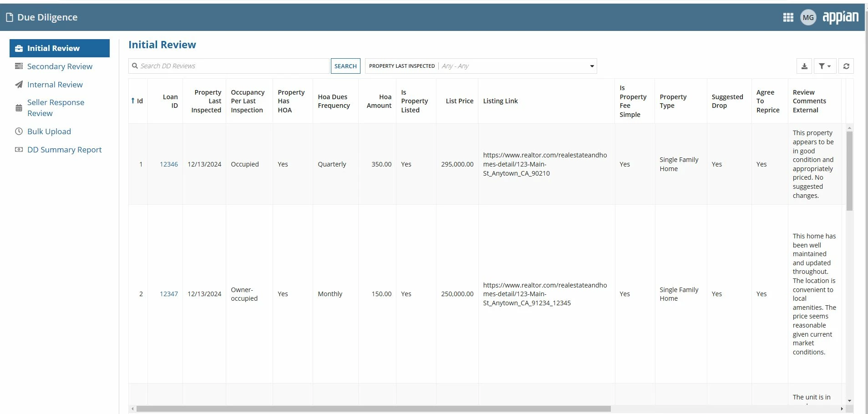Open loan ID 12347 link

tap(169, 294)
